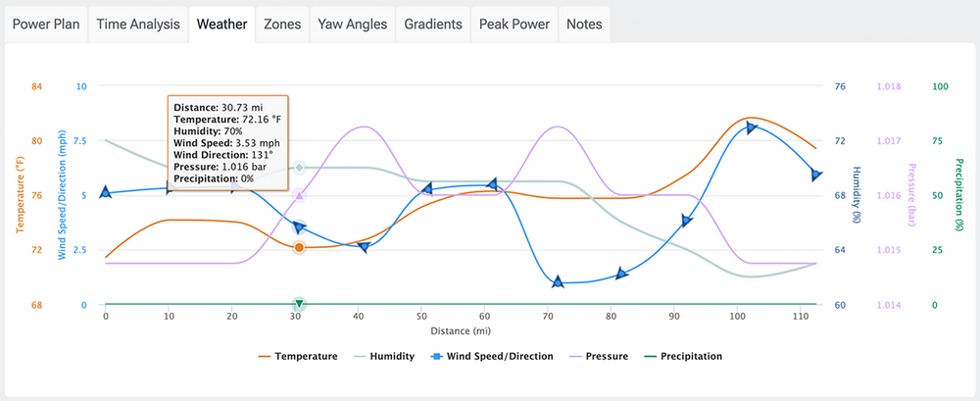Open the Notes tab
The width and height of the screenshot is (980, 401).
point(584,25)
